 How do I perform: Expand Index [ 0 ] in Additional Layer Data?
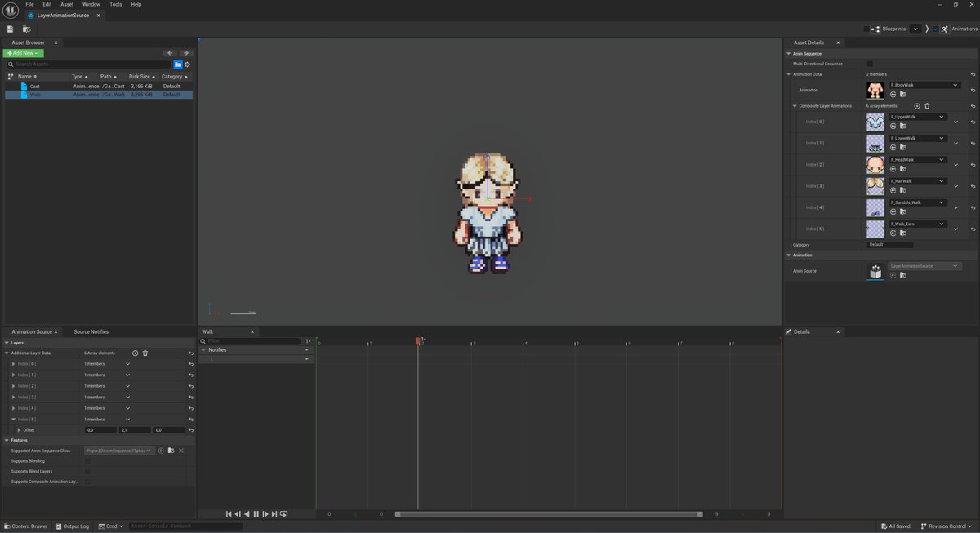coord(13,364)
